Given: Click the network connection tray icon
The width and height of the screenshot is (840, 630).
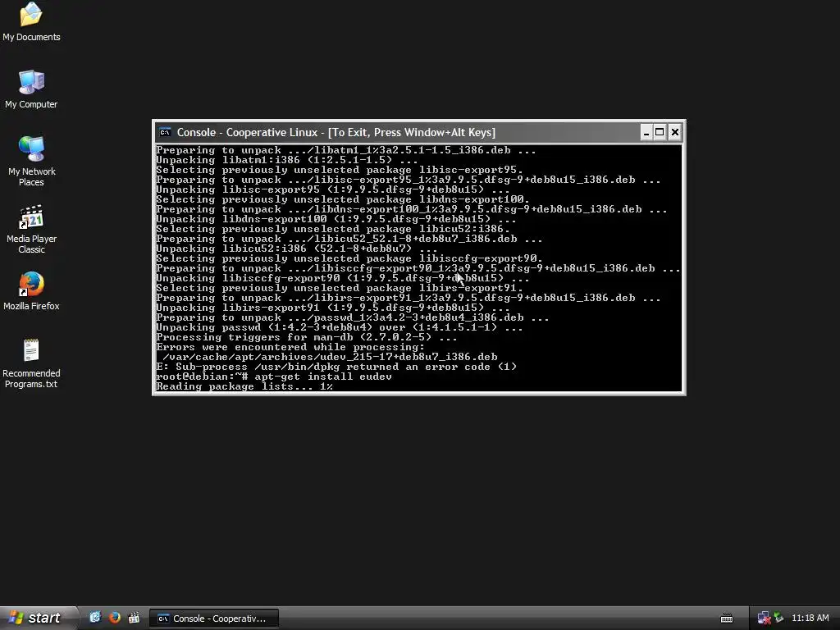Looking at the screenshot, I should coord(764,619).
